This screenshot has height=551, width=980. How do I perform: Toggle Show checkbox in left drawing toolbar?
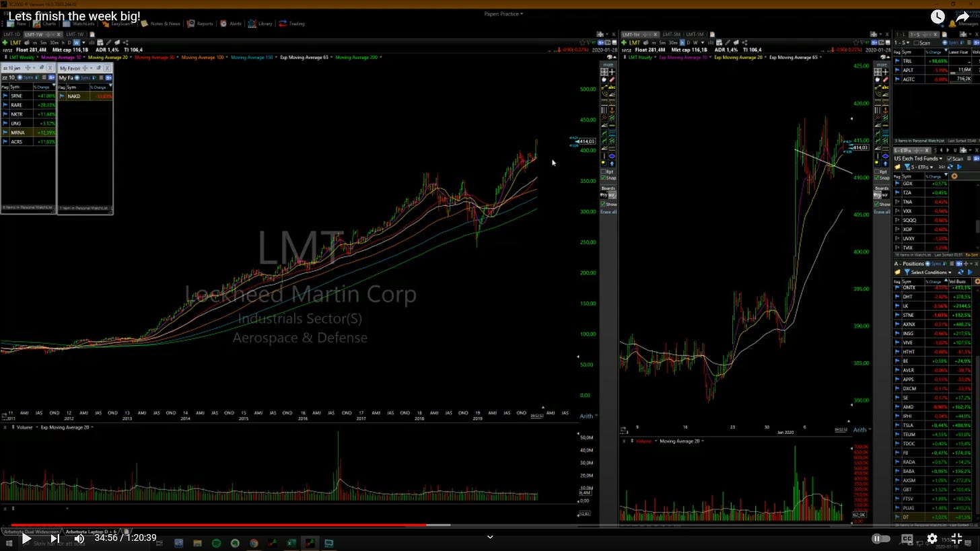[x=603, y=204]
